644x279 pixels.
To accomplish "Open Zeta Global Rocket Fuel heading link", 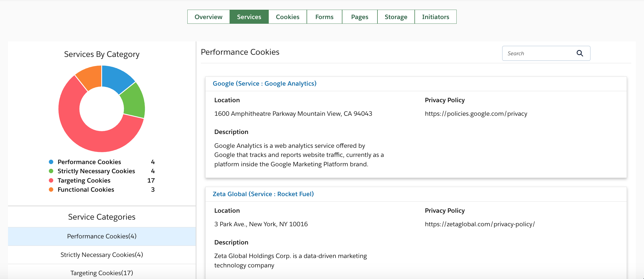I will pos(263,194).
